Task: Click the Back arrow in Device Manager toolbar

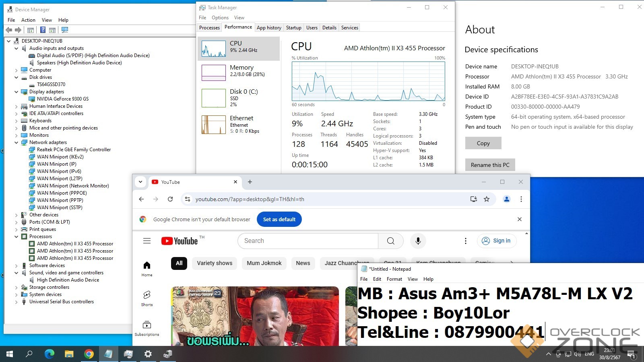Action: pos(9,30)
